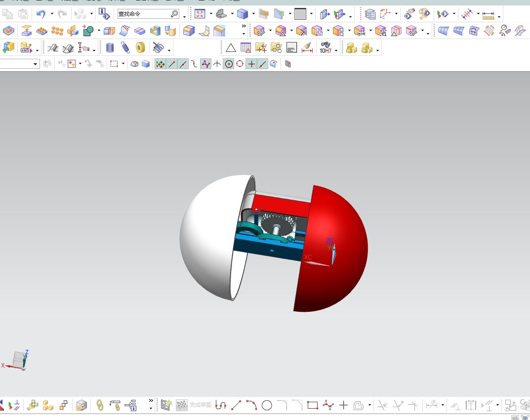This screenshot has height=420, width=530.
Task: Click the delete spring icon
Action: (158, 47)
